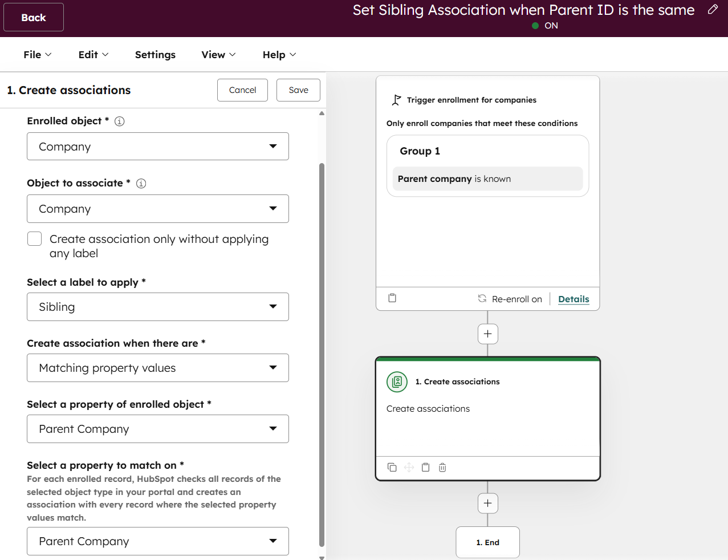Image resolution: width=728 pixels, height=560 pixels.
Task: Click the clipboard icon on Create associations card
Action: click(425, 468)
